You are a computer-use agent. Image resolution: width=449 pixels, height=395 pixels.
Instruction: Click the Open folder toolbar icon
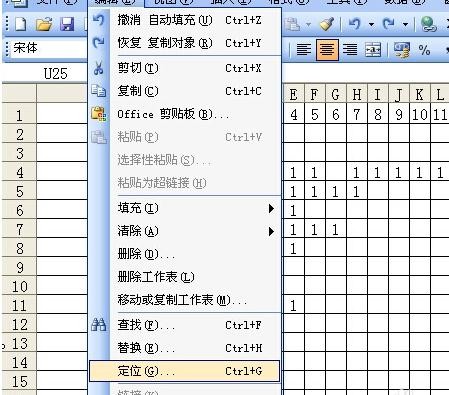coord(44,24)
